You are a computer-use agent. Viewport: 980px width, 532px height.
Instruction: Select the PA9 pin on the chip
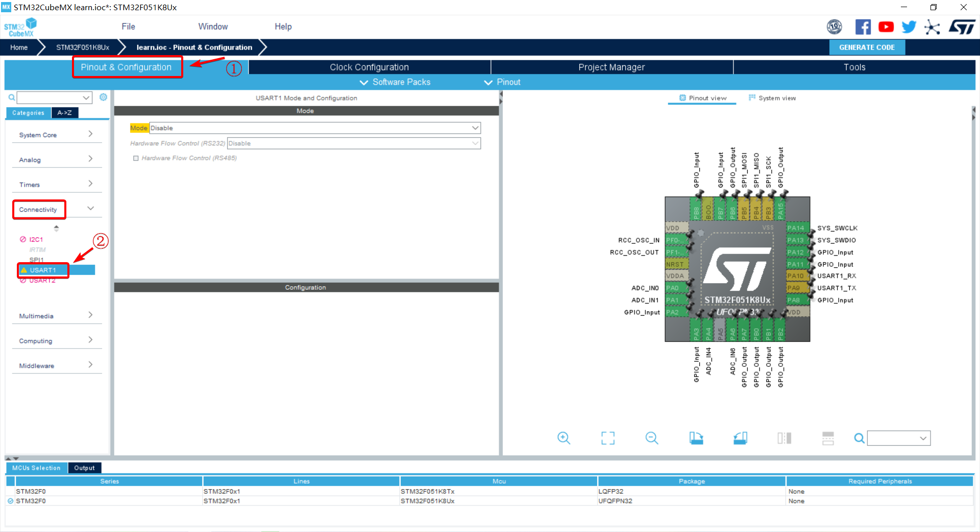(794, 288)
